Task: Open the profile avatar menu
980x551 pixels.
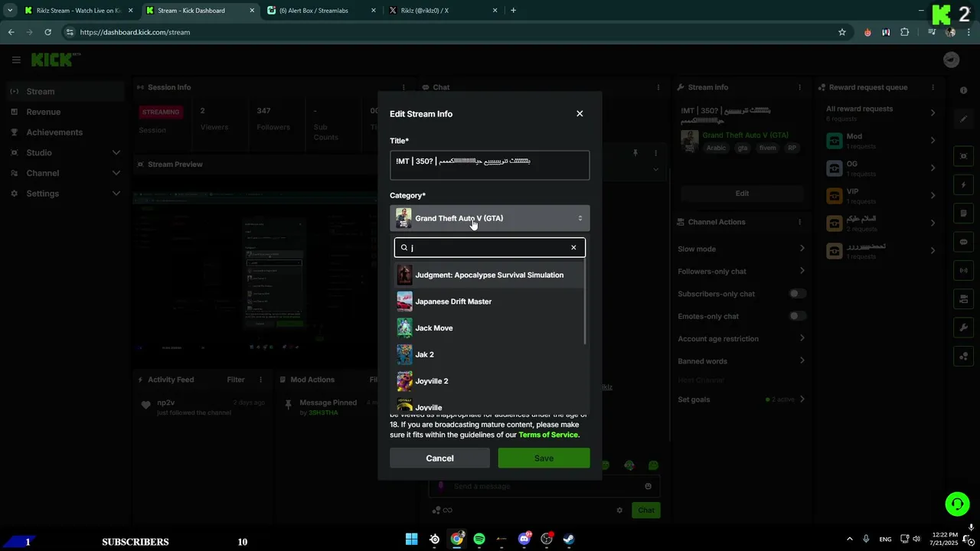Action: tap(951, 60)
